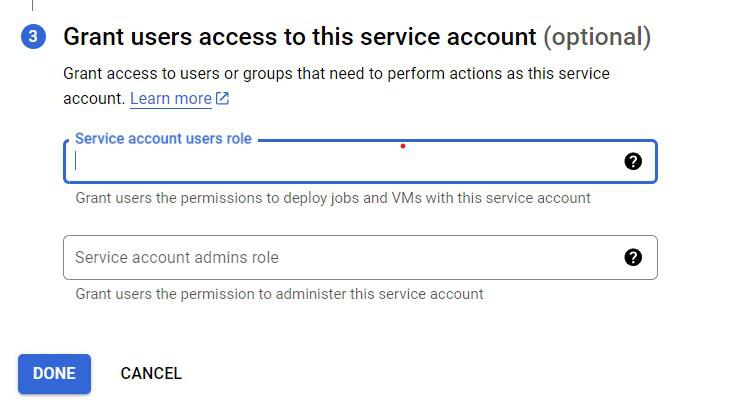This screenshot has width=742, height=411.
Task: Open help for Service account admins role
Action: [633, 257]
